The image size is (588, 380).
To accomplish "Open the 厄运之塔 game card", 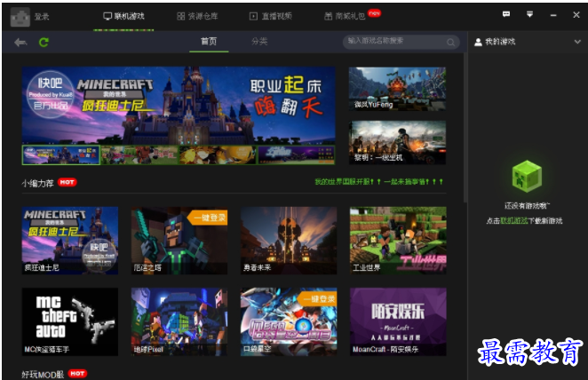I will coord(179,241).
